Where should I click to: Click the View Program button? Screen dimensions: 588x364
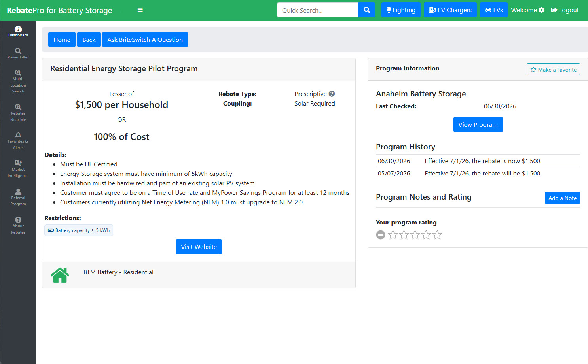[478, 124]
